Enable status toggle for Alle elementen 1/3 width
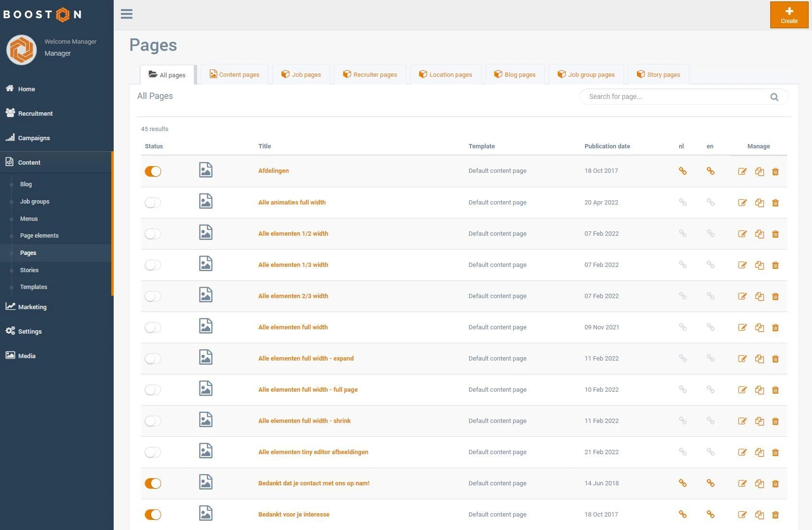 [x=153, y=265]
